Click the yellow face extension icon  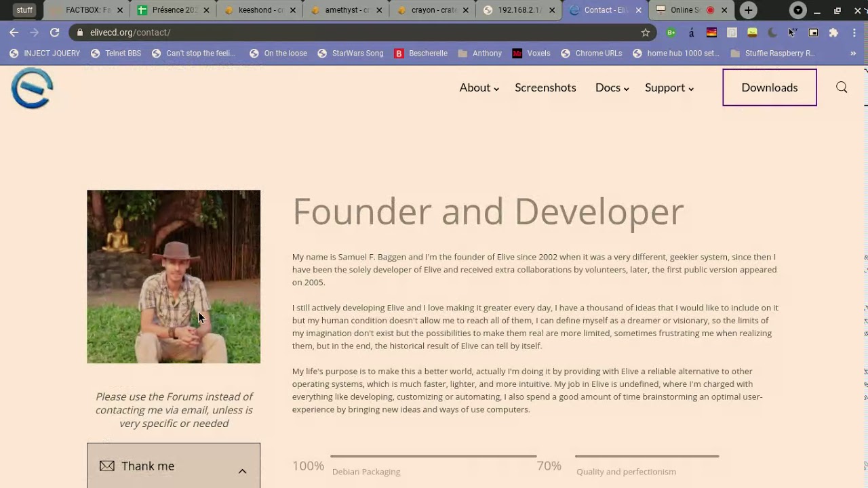[752, 33]
